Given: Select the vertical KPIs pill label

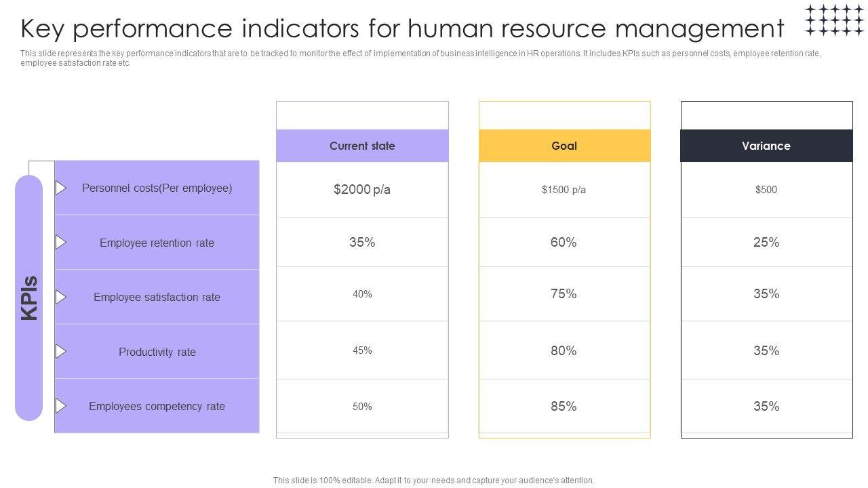Looking at the screenshot, I should click(29, 298).
